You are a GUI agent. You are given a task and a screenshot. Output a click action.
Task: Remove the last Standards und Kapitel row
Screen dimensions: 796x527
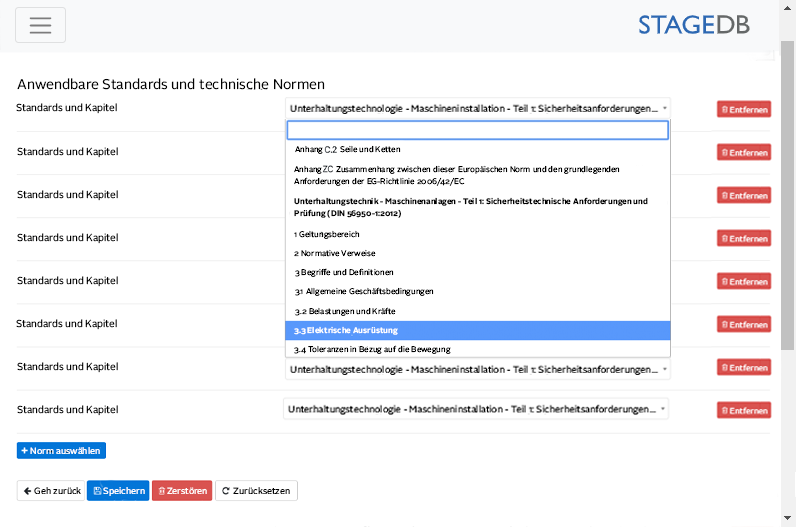point(743,410)
